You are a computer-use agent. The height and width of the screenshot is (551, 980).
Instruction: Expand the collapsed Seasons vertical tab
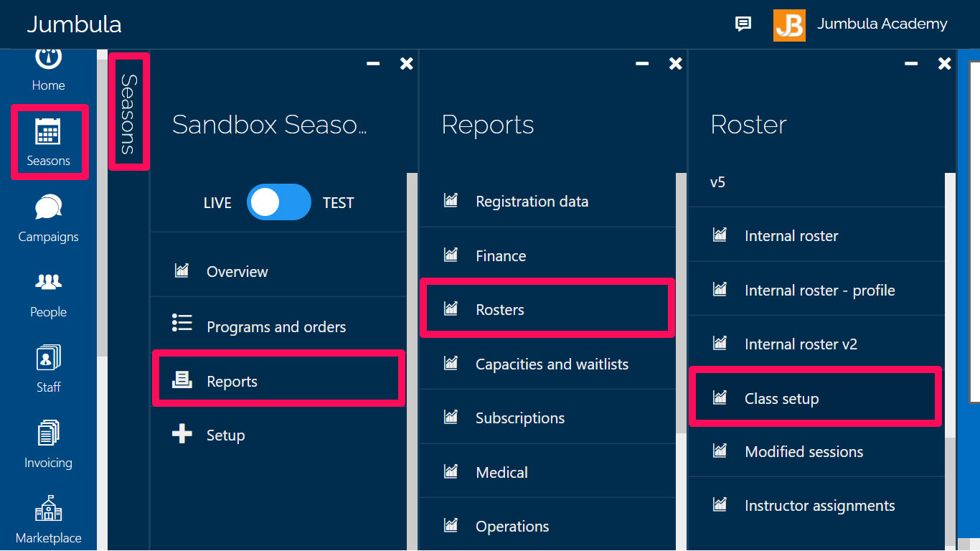(x=128, y=112)
